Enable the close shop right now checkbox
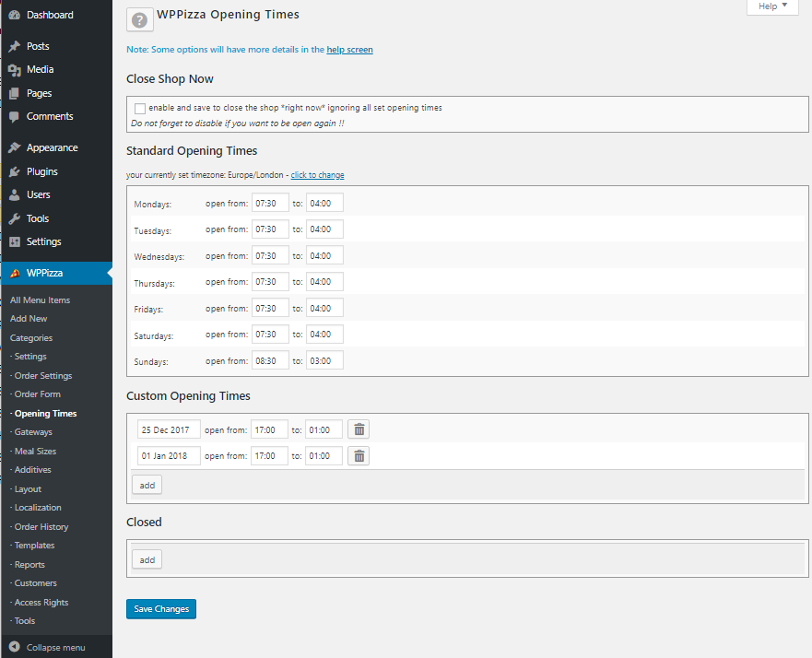 [140, 108]
